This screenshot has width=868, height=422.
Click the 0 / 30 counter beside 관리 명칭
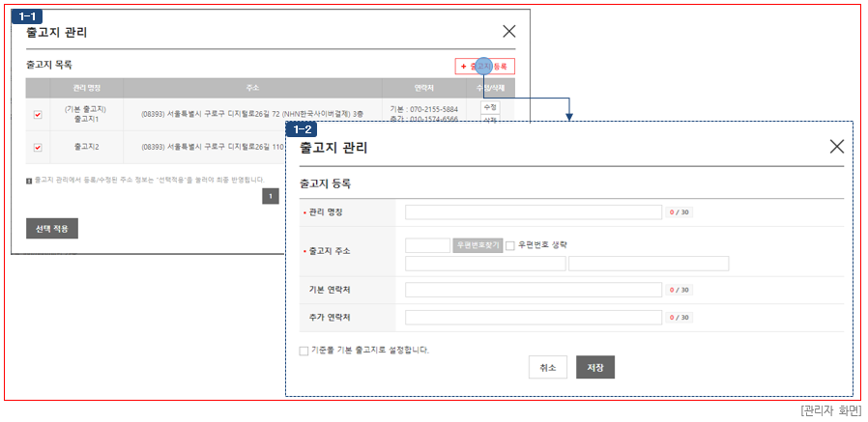[x=680, y=212]
